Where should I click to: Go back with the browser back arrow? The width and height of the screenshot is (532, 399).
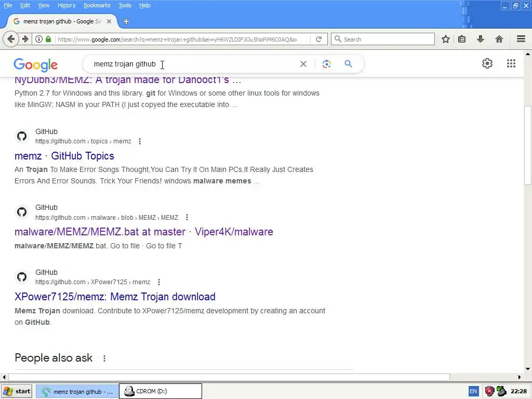coord(10,39)
